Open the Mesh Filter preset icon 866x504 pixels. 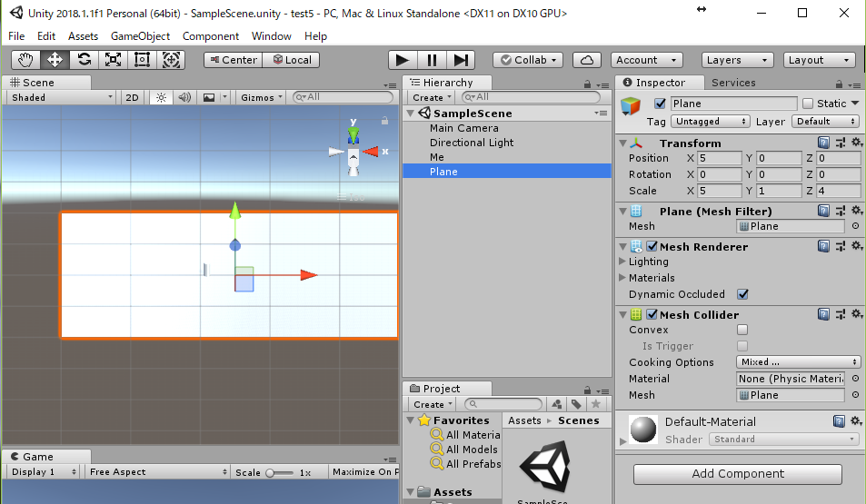[x=840, y=211]
